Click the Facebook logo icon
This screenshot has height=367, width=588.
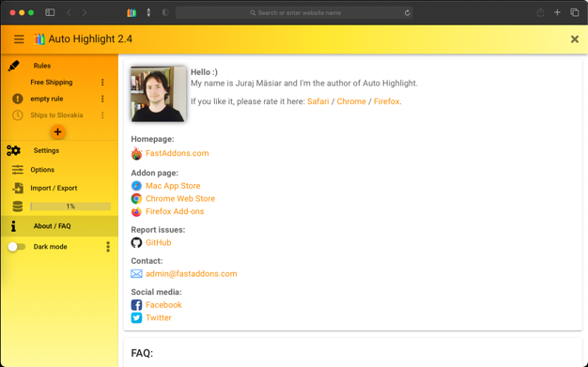coord(136,305)
